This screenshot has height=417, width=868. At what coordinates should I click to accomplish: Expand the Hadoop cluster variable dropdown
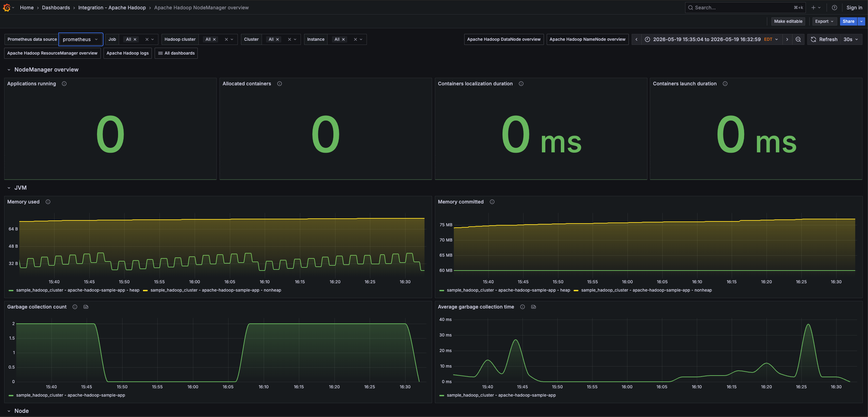pos(232,39)
